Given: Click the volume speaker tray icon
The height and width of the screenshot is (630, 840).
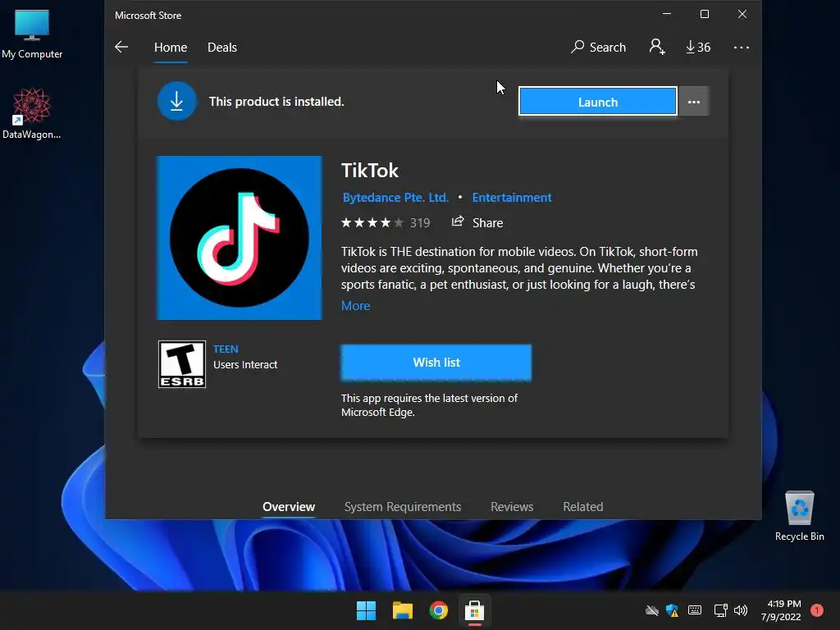Looking at the screenshot, I should pos(741,610).
